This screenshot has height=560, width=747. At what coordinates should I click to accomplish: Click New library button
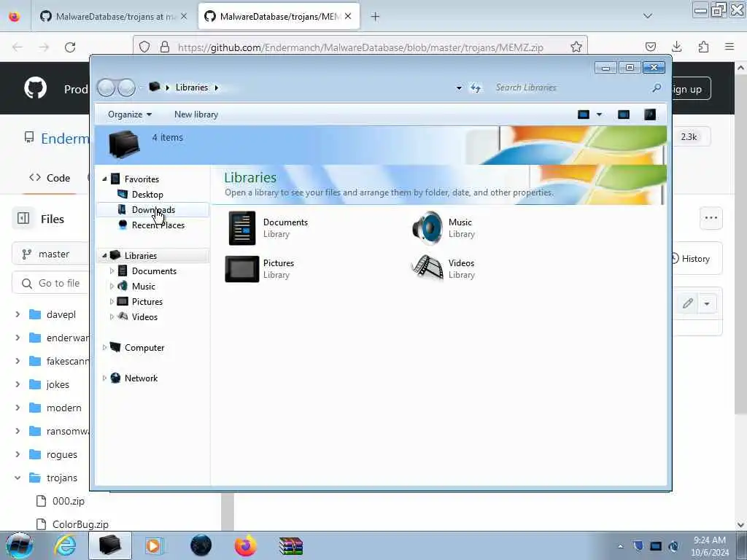196,114
